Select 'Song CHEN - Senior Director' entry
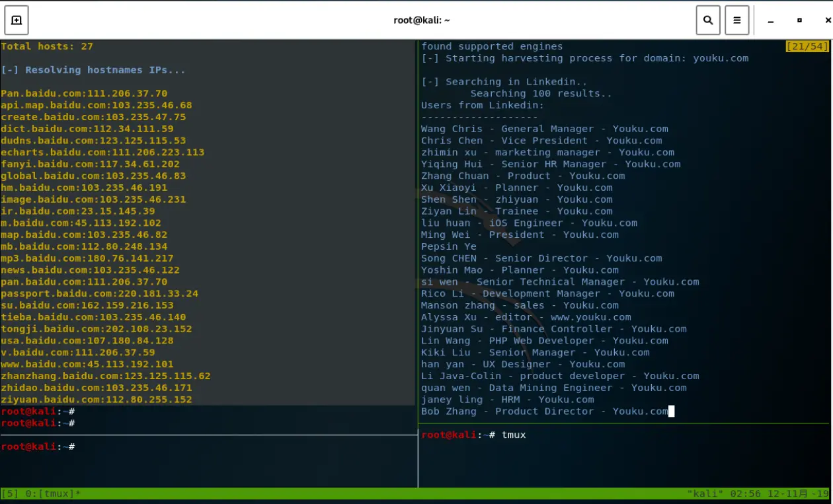This screenshot has height=504, width=833. [541, 258]
